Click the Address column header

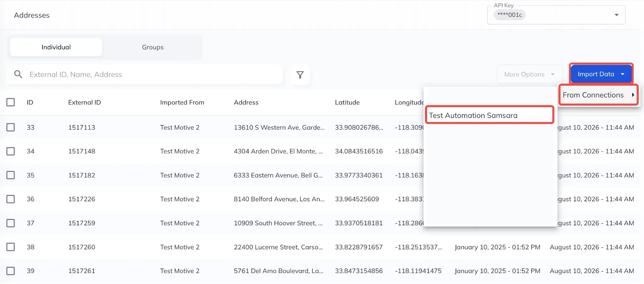pyautogui.click(x=246, y=102)
